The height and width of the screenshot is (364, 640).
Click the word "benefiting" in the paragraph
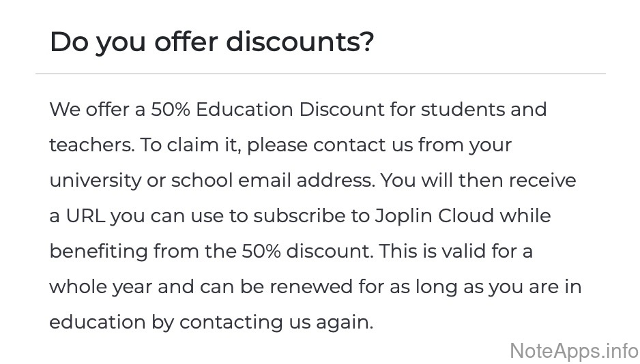pos(98,251)
